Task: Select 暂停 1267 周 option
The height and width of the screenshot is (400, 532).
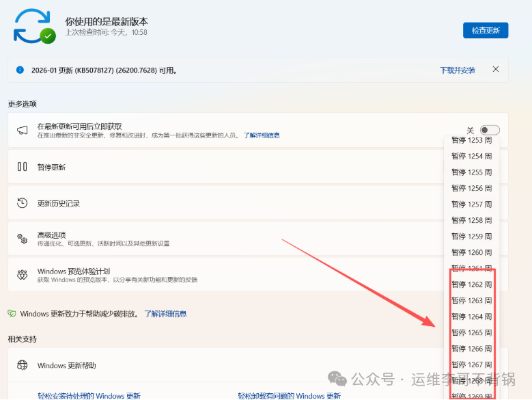Action: tap(472, 364)
